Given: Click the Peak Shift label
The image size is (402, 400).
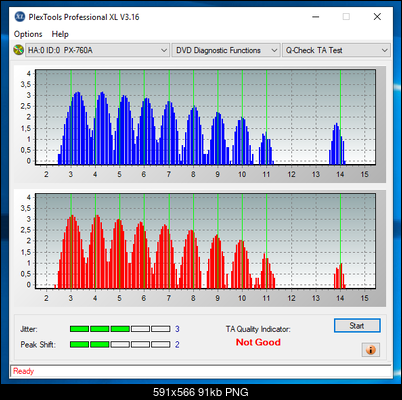Looking at the screenshot, I should click(38, 344).
